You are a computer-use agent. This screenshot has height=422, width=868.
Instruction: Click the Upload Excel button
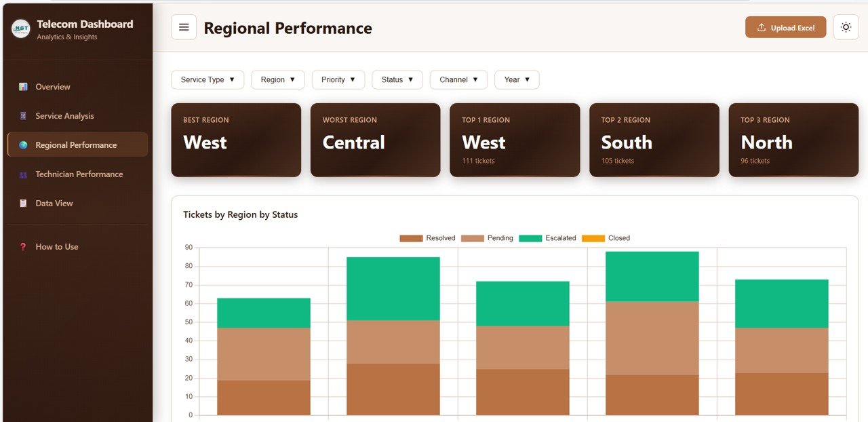click(785, 27)
